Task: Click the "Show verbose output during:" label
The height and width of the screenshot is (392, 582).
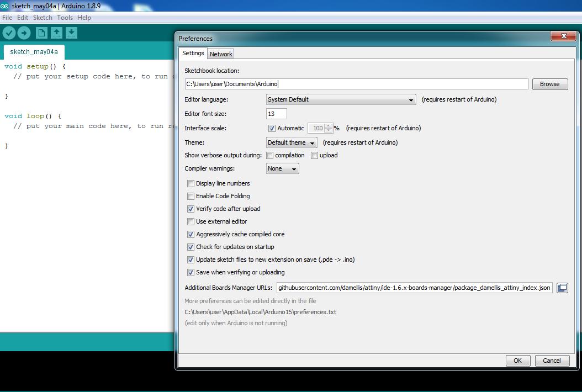Action: tap(223, 156)
